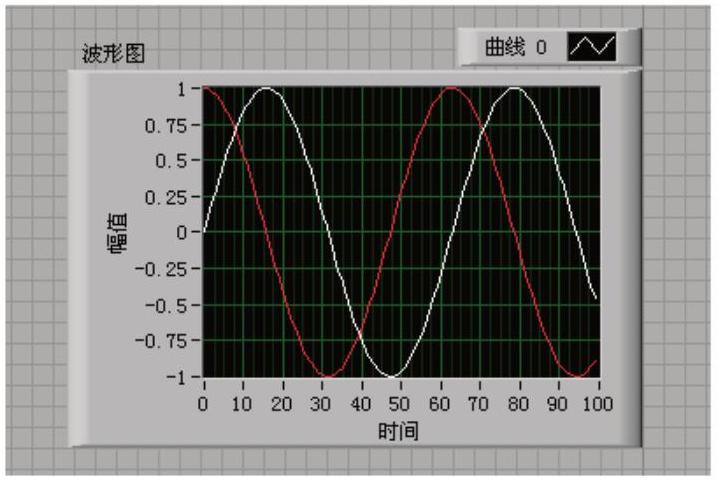The height and width of the screenshot is (485, 717).
Task: Click the red curve trough near 32
Action: [x=329, y=376]
